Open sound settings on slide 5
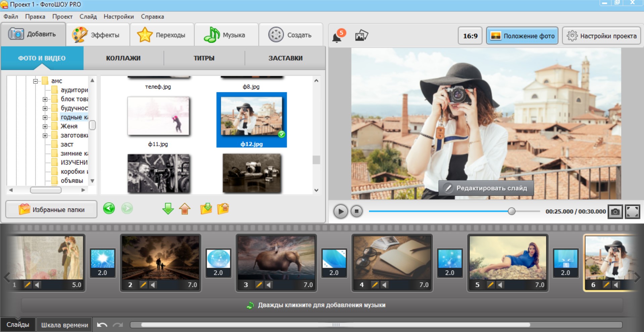The image size is (644, 332). [x=500, y=285]
